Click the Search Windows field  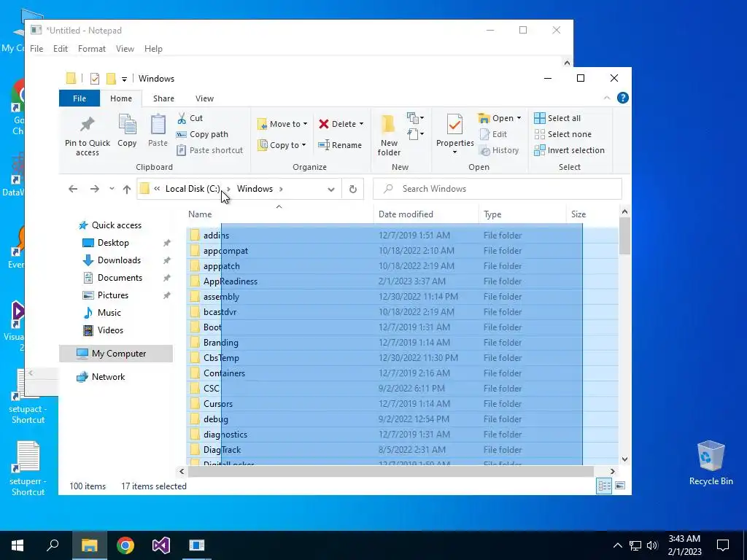tap(497, 189)
